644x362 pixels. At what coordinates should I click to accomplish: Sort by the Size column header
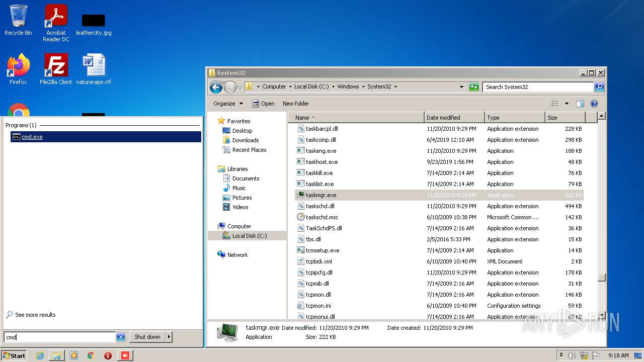(x=565, y=118)
